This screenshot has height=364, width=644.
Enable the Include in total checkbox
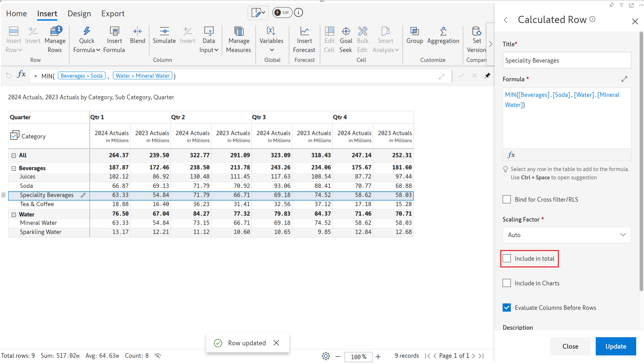coord(507,258)
